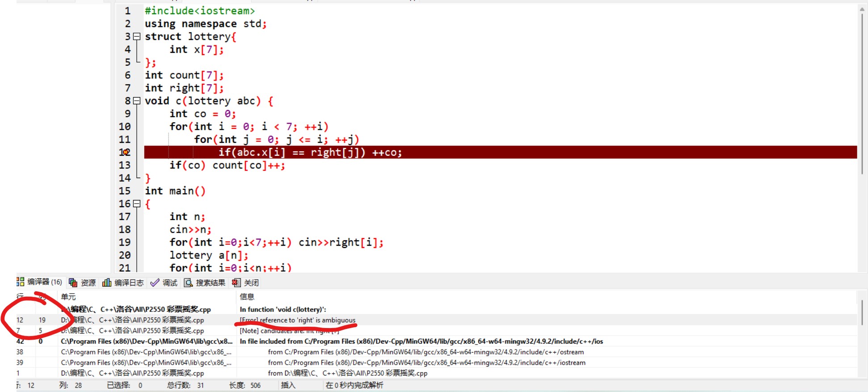Click on 'int main()' line
The width and height of the screenshot is (868, 392).
tap(175, 191)
